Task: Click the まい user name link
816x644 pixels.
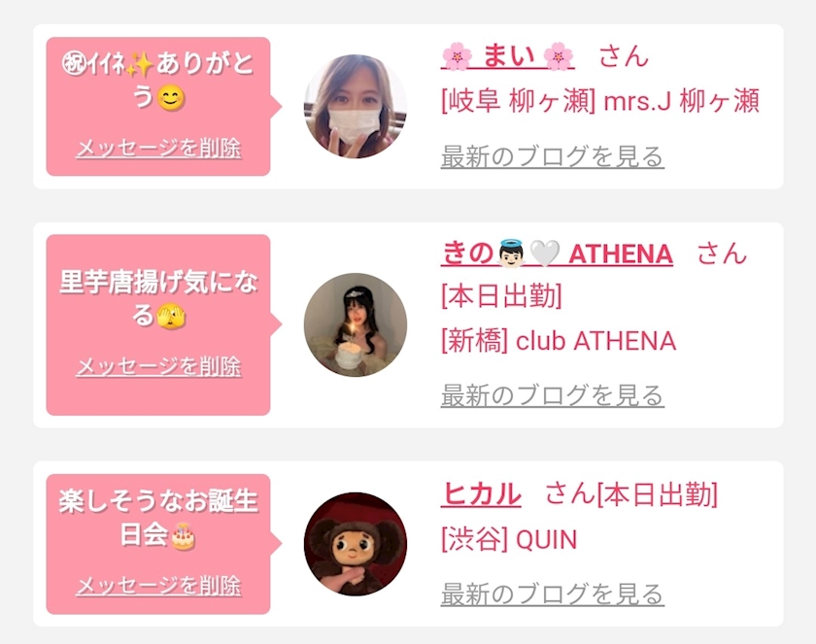Action: click(x=507, y=56)
